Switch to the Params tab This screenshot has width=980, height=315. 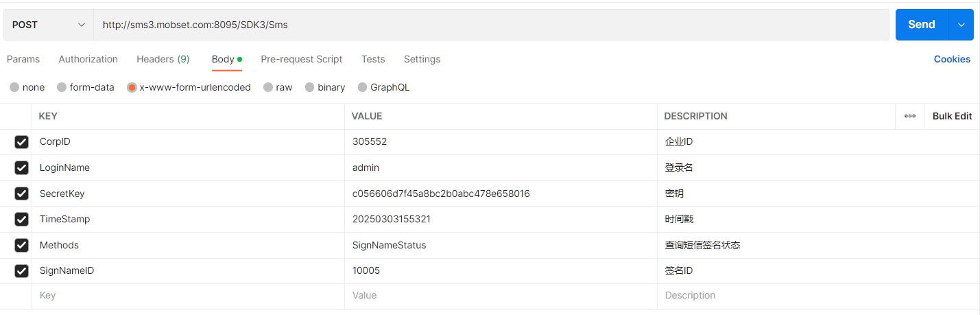23,59
